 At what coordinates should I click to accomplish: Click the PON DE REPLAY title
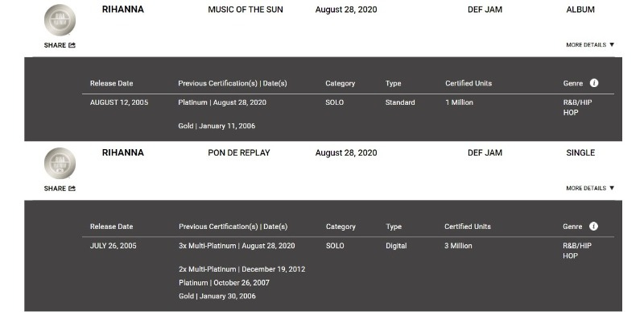tap(238, 152)
